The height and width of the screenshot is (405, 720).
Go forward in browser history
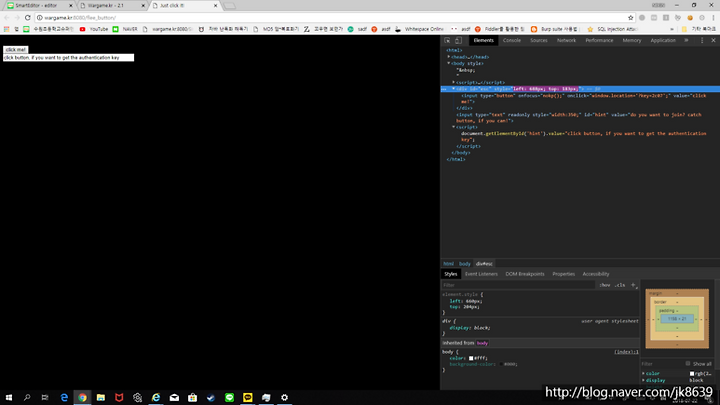point(17,17)
